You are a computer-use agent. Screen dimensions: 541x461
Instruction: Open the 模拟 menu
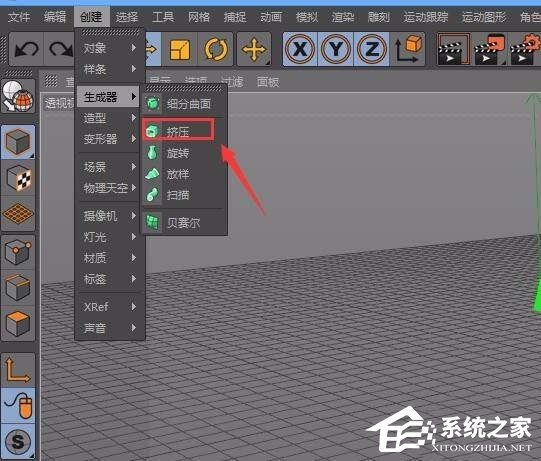pyautogui.click(x=307, y=17)
